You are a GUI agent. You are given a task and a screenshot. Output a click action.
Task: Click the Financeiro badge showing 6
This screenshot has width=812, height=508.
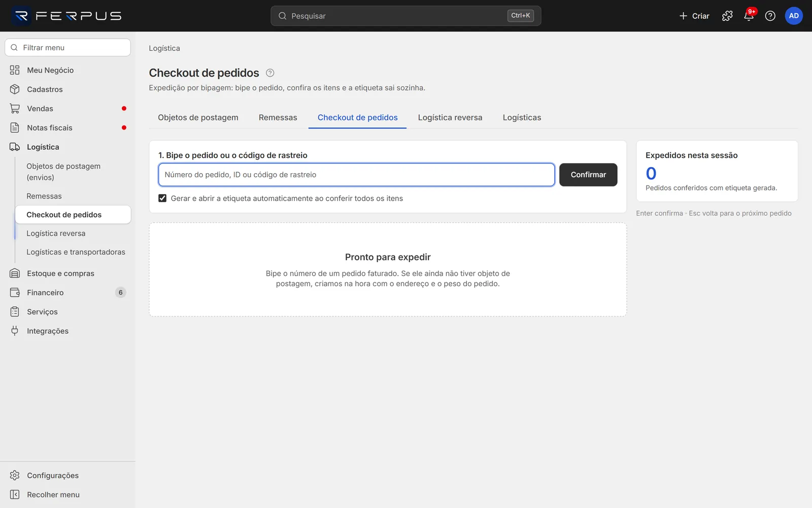pyautogui.click(x=120, y=293)
